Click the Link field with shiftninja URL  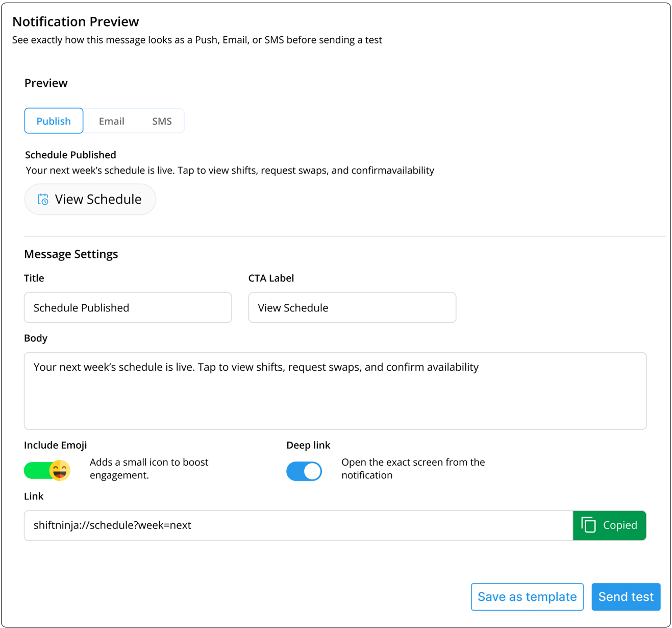coord(298,525)
